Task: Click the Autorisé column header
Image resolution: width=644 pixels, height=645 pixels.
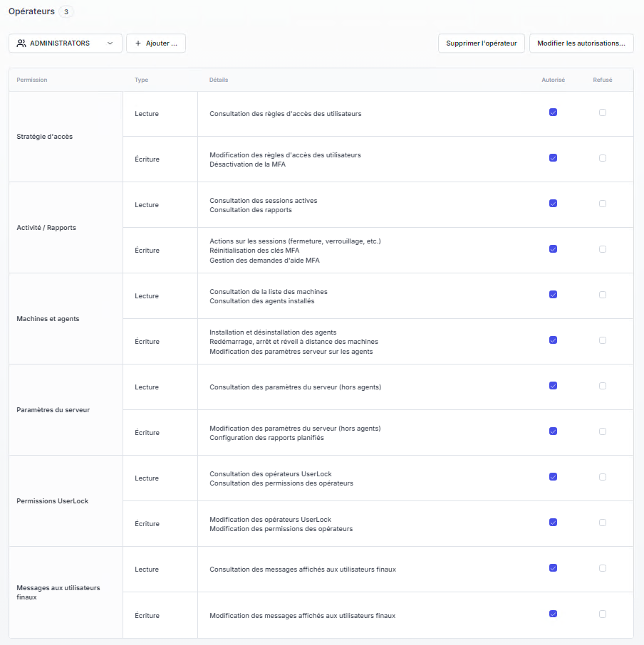Action: point(553,80)
